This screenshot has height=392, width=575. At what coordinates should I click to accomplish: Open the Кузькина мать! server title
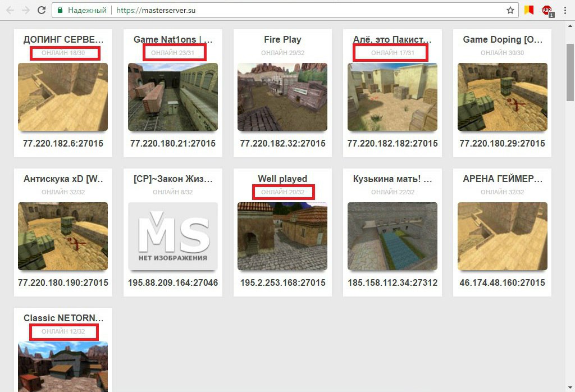pos(393,179)
